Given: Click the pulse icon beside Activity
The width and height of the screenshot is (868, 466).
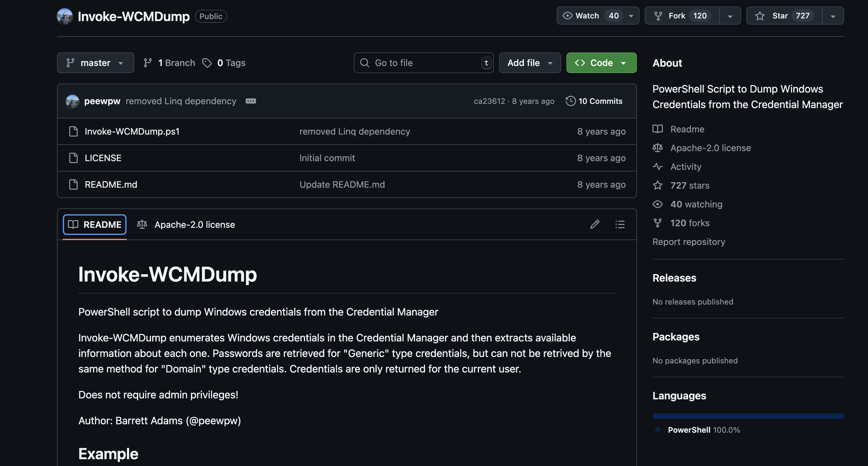Looking at the screenshot, I should (x=657, y=167).
